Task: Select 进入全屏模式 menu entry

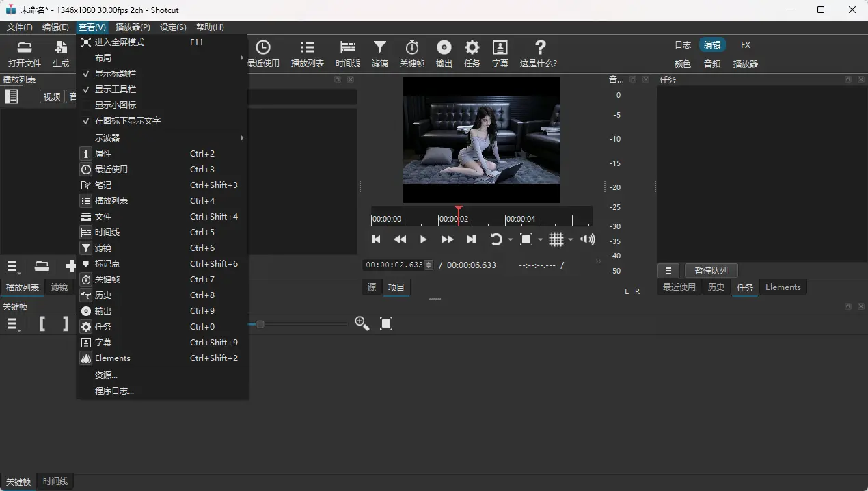Action: (x=161, y=42)
